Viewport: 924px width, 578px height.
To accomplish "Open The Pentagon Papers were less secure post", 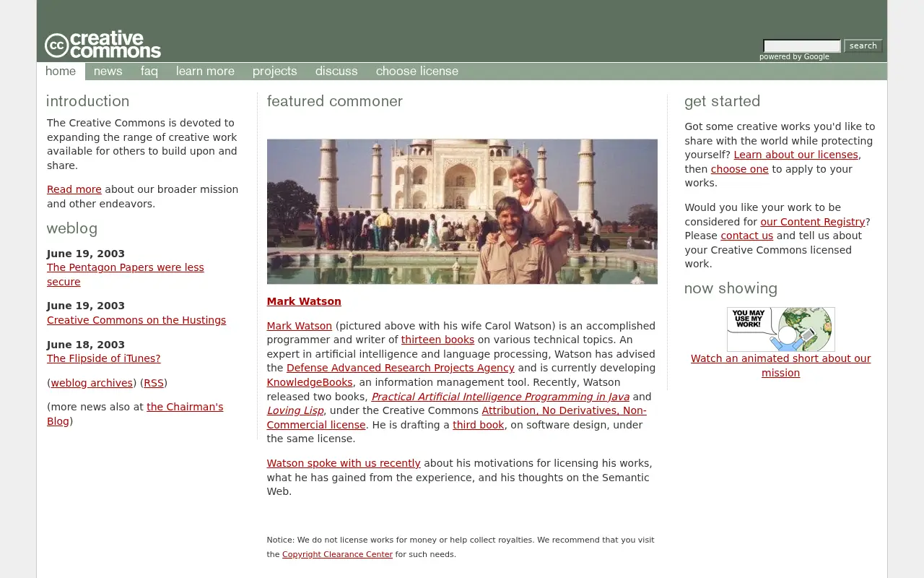I will (x=126, y=275).
